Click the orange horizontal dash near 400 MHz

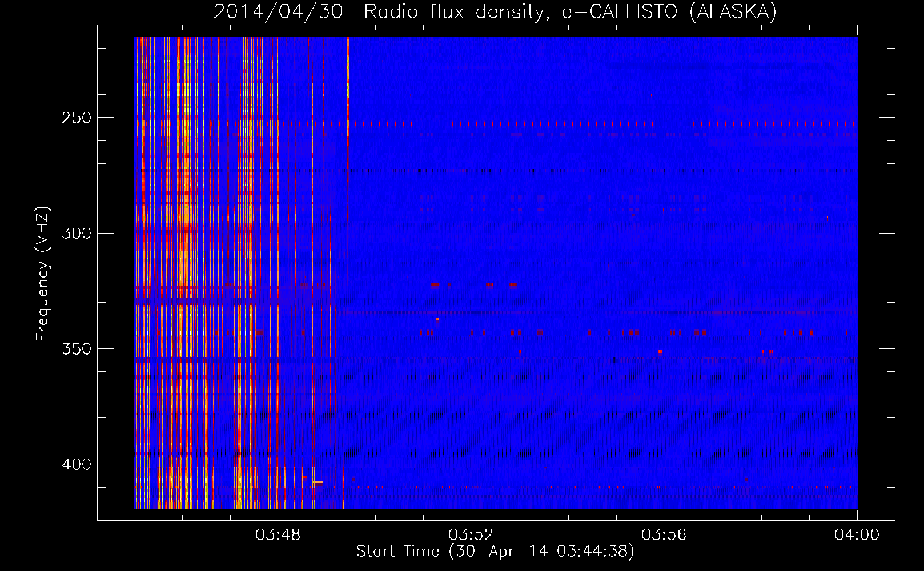[318, 482]
